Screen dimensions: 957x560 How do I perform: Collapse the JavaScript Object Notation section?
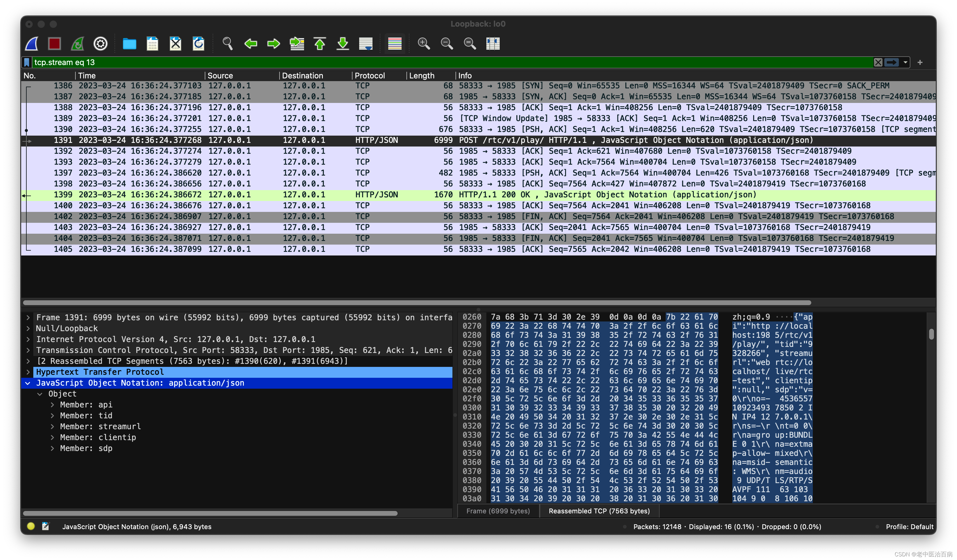pyautogui.click(x=28, y=383)
